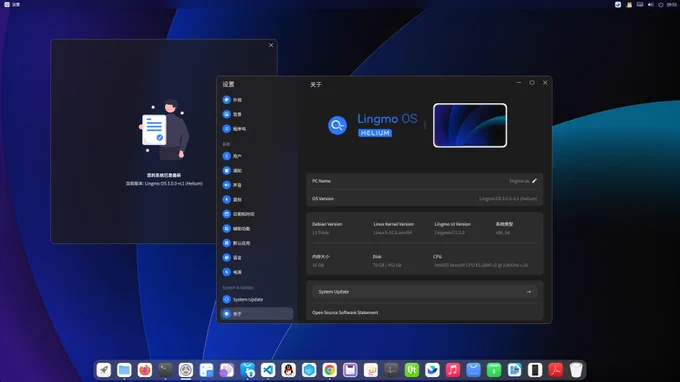680x382 pixels.
Task: Click the OS Version row
Action: pos(425,199)
